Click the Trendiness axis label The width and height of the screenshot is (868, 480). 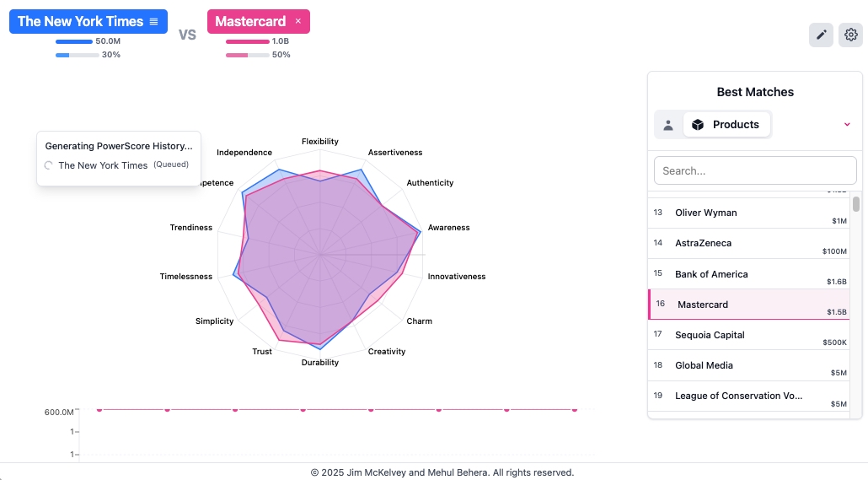191,228
